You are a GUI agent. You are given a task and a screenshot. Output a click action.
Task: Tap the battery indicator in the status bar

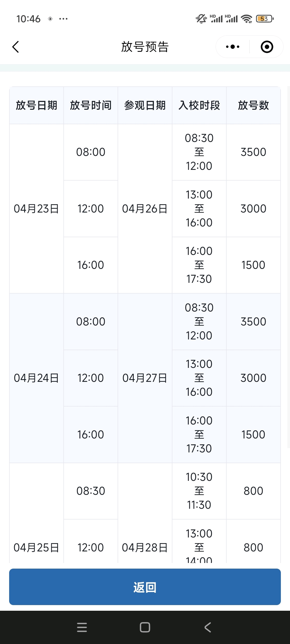tap(265, 19)
